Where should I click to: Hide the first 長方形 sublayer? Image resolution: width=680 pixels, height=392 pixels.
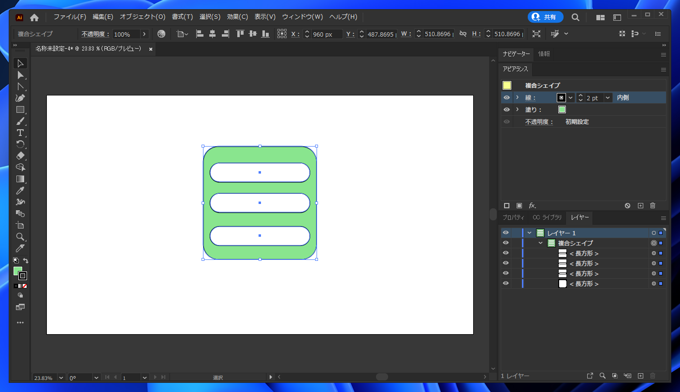coord(506,253)
